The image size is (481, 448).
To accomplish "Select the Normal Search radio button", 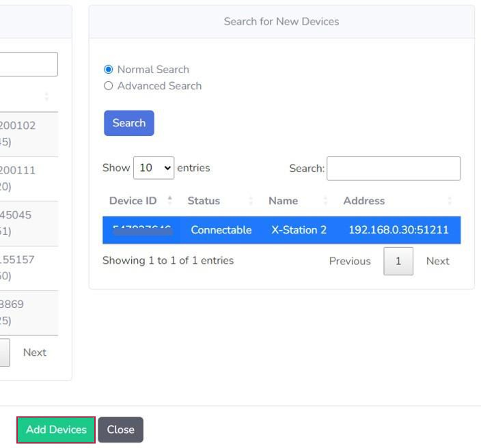I will point(108,70).
